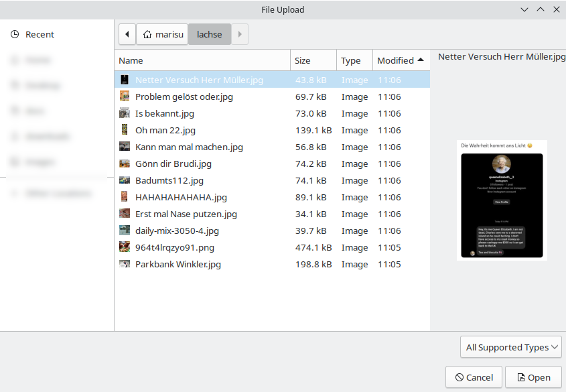Click the 89.1 kB size cell
566x392 pixels.
311,198
